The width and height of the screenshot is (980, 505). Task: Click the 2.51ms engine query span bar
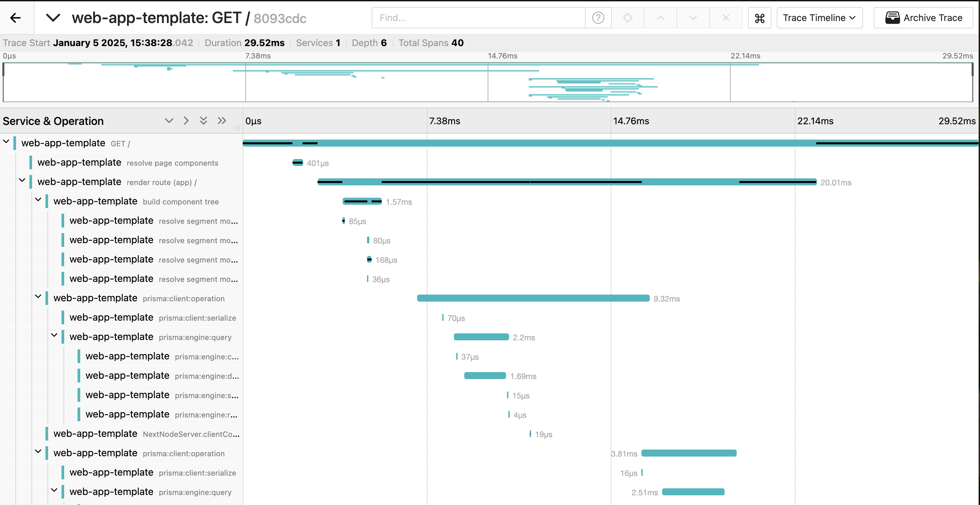pos(693,492)
